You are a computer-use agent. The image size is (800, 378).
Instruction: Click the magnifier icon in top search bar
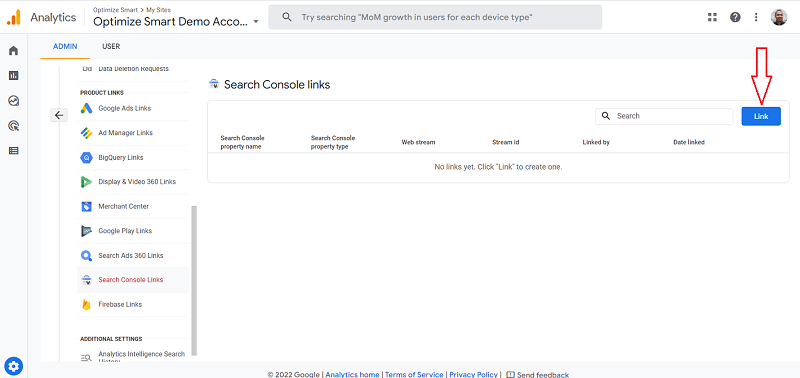287,17
